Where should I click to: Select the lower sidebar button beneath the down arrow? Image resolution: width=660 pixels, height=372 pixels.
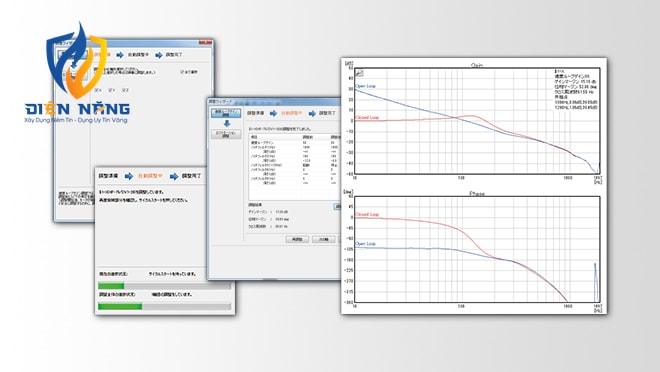(226, 134)
